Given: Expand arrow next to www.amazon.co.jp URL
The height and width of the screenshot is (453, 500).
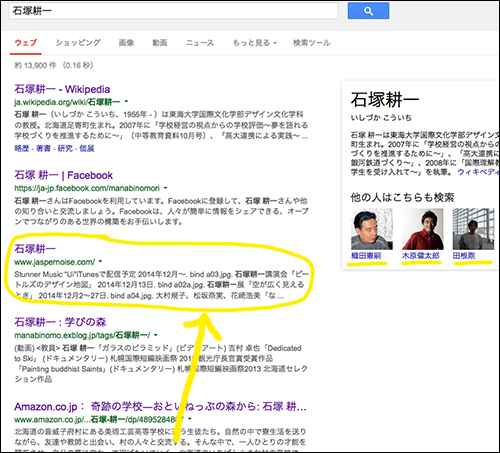Looking at the screenshot, I should coord(190,419).
